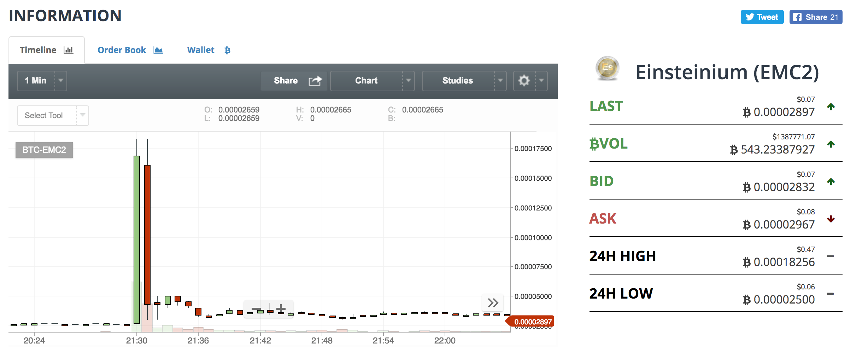Click the 22:00 time axis label
This screenshot has width=868, height=358.
point(445,341)
